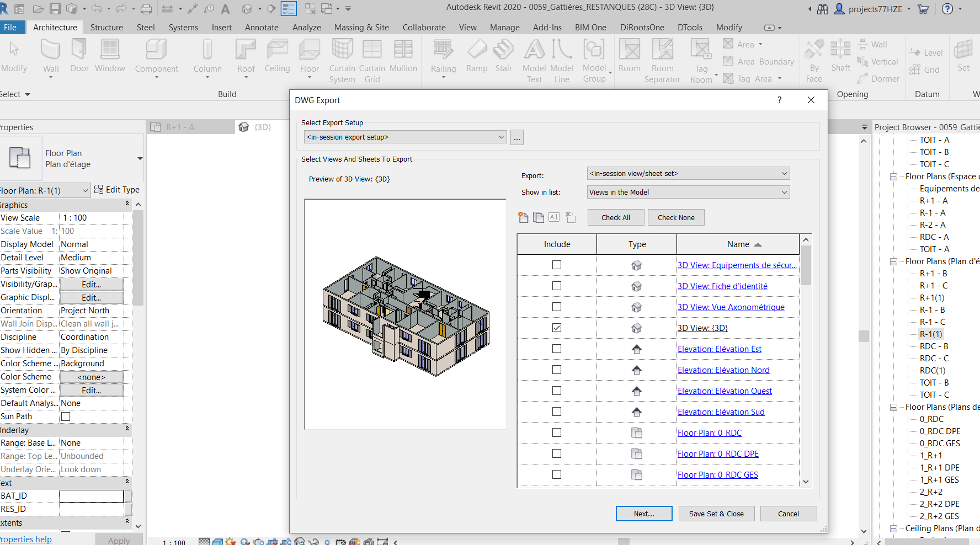The width and height of the screenshot is (980, 545).
Task: Uncheck the 3D View: {3D} include checkbox
Action: click(556, 327)
